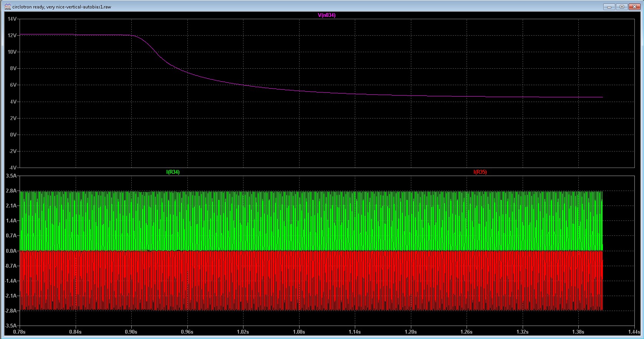This screenshot has width=644, height=339.
Task: Click the waveform window icon in title bar
Action: (x=7, y=7)
